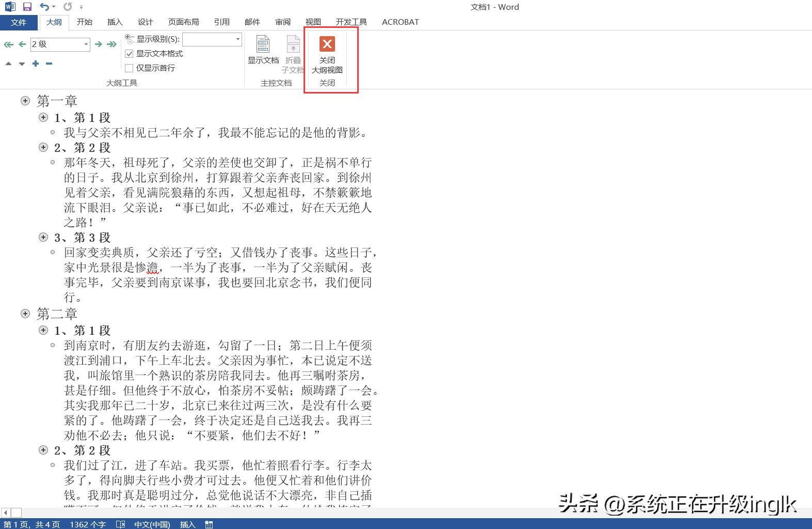The image size is (812, 529).
Task: Open the 显示级别 show level dropdown
Action: tap(237, 39)
